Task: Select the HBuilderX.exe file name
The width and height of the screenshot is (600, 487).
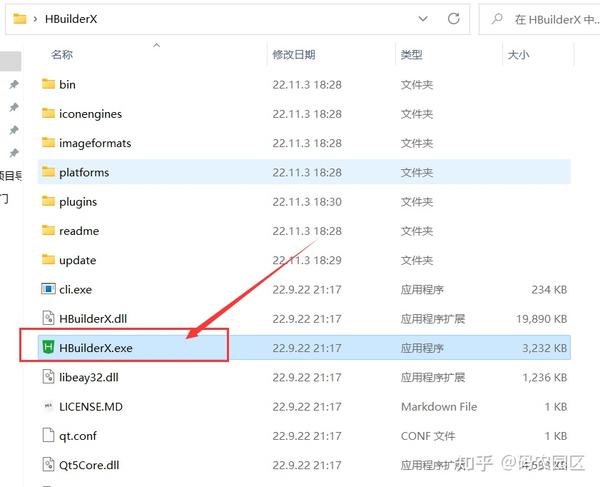Action: pos(96,348)
